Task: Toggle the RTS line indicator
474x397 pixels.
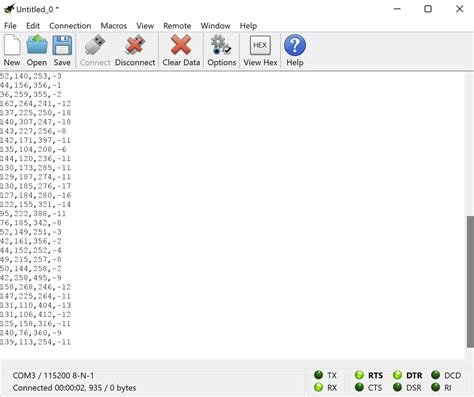Action: point(369,375)
